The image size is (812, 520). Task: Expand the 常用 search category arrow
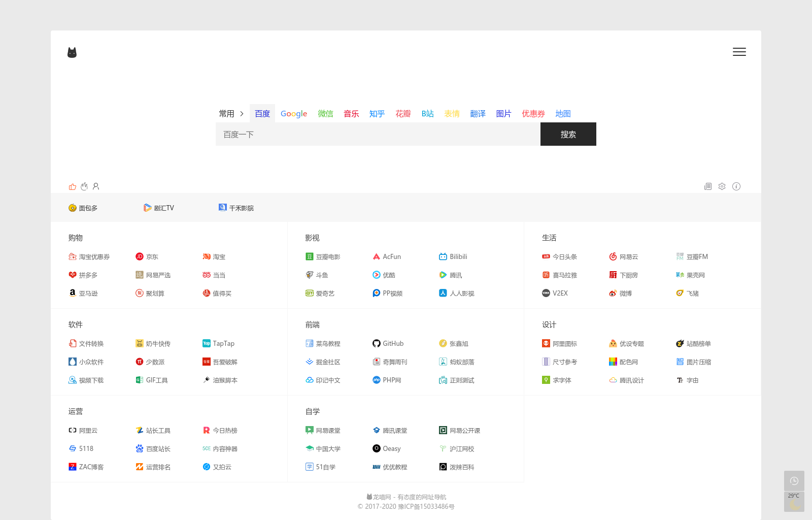tap(242, 114)
